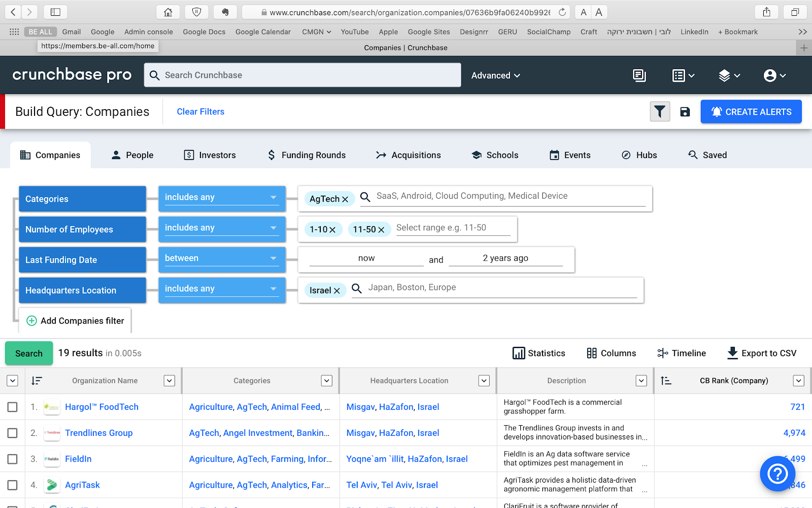Remove the 11-50 employees chip
The width and height of the screenshot is (812, 508).
[381, 230]
